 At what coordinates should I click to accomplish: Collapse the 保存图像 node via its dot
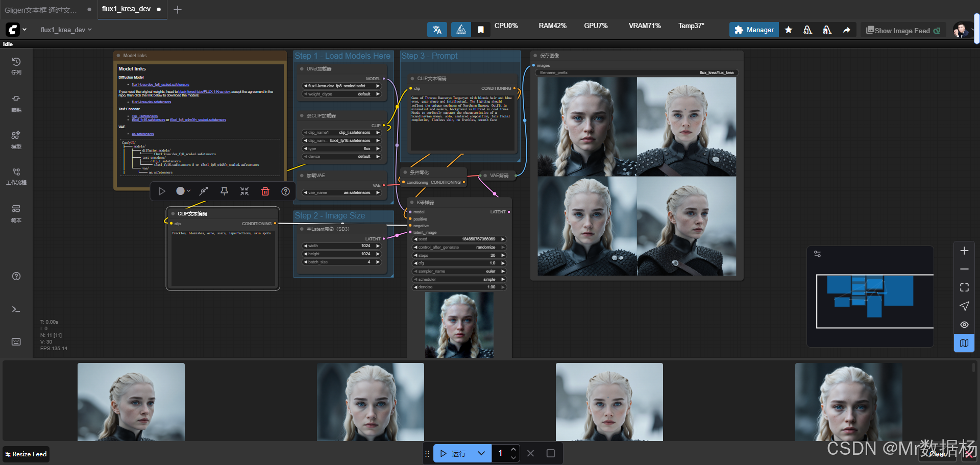pyautogui.click(x=535, y=56)
